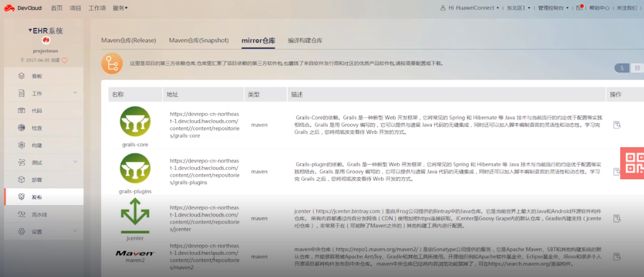Viewport: 644px width, 277px height.
Task: Click the Grails-Core description text
Action: (x=448, y=125)
